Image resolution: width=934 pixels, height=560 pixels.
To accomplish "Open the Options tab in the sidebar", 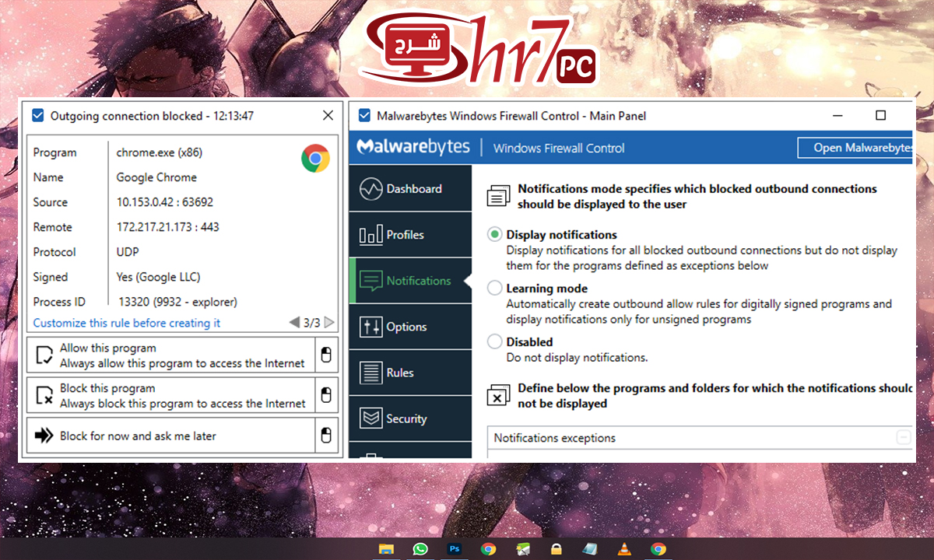I will (x=410, y=327).
